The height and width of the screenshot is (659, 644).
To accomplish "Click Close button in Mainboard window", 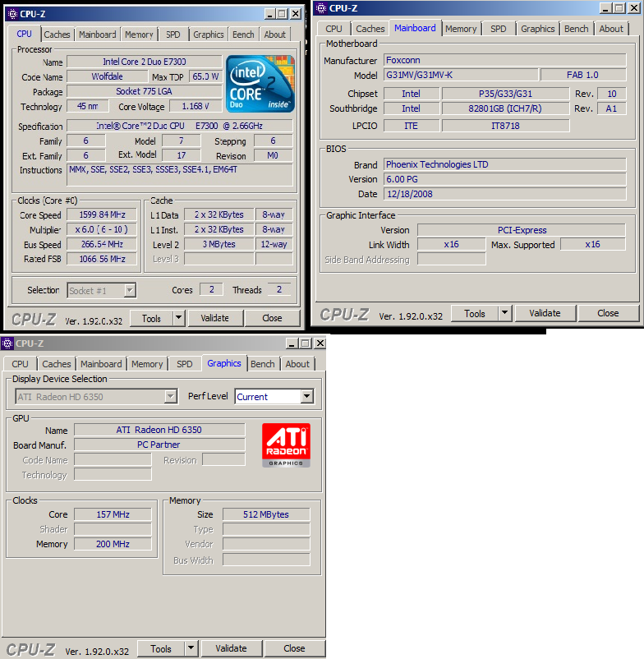I will coord(608,313).
